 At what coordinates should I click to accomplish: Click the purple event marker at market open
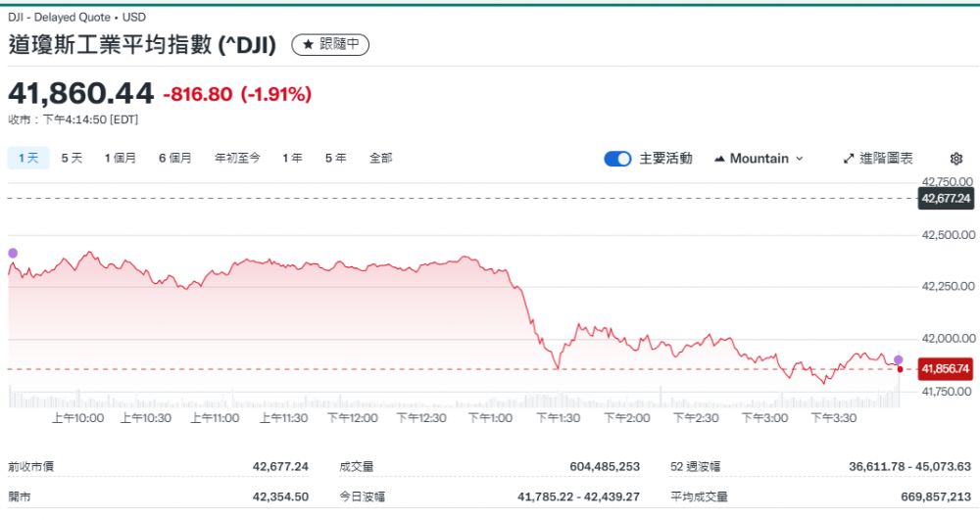point(13,253)
